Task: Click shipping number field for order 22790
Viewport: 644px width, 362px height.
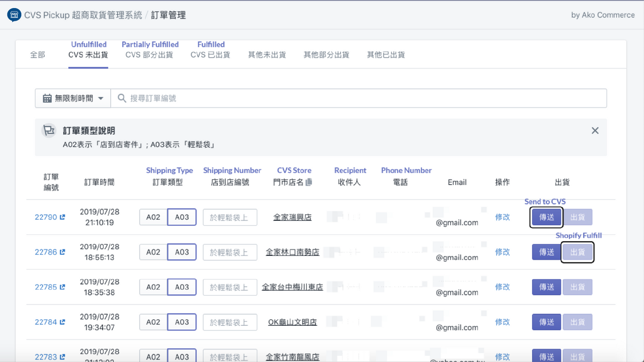Action: [230, 217]
